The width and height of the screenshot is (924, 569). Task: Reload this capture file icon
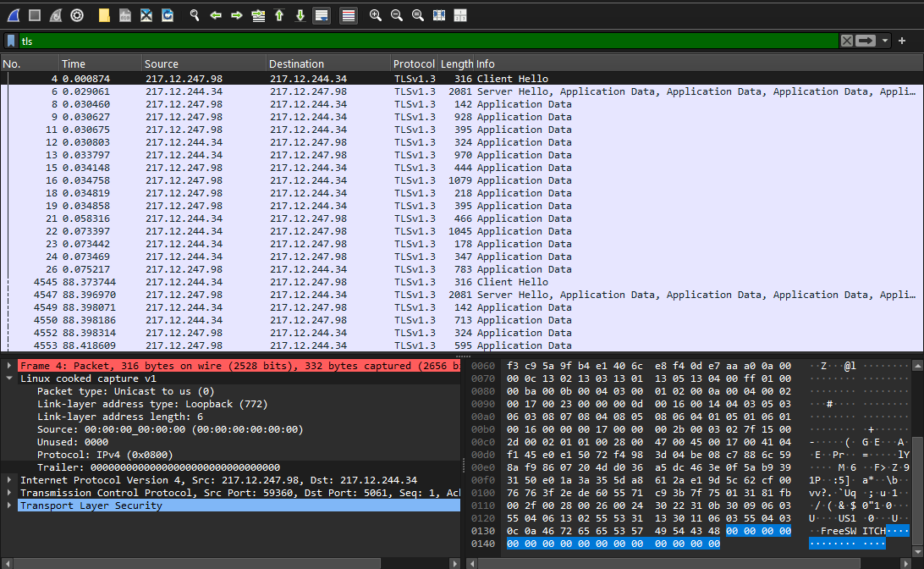click(168, 15)
